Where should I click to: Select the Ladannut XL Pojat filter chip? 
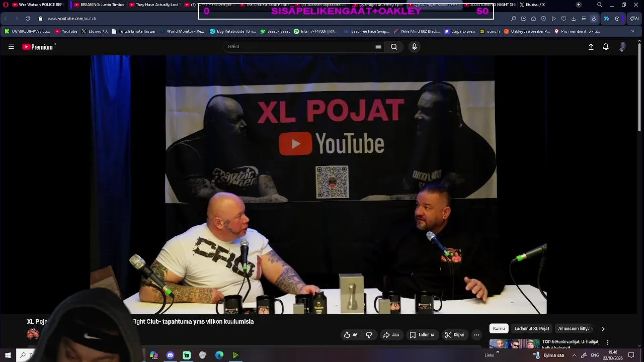point(531,329)
